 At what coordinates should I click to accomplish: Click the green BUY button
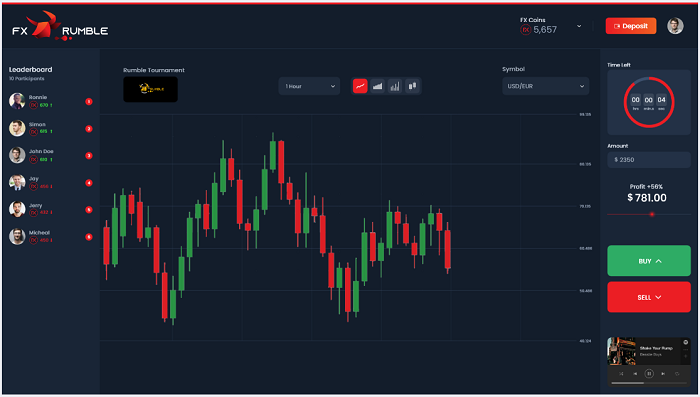click(x=649, y=261)
